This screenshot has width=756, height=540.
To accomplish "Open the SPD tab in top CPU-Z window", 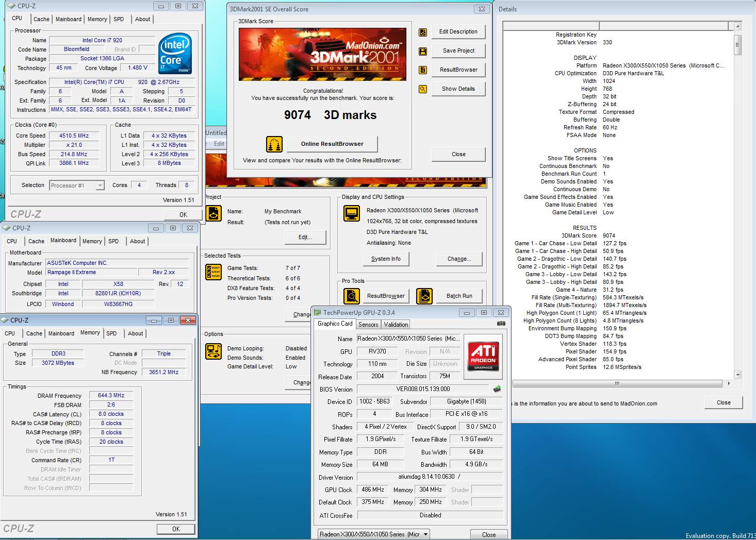I will point(119,19).
